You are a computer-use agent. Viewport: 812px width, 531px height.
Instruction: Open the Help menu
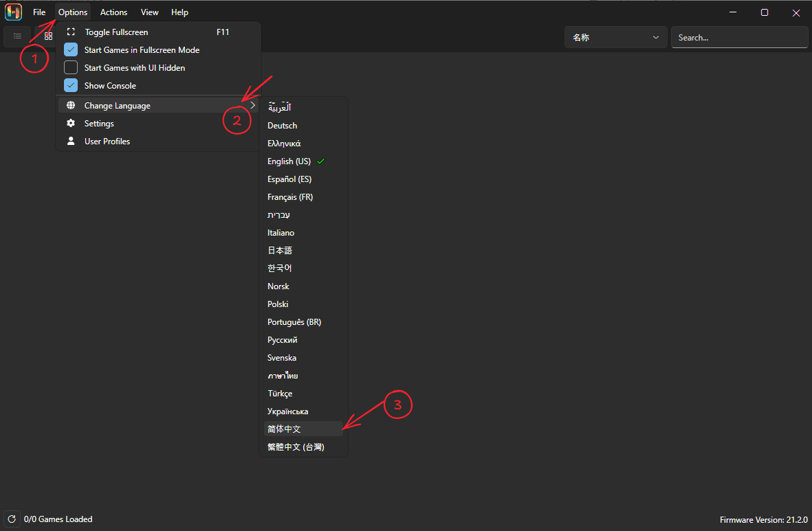[x=179, y=12]
